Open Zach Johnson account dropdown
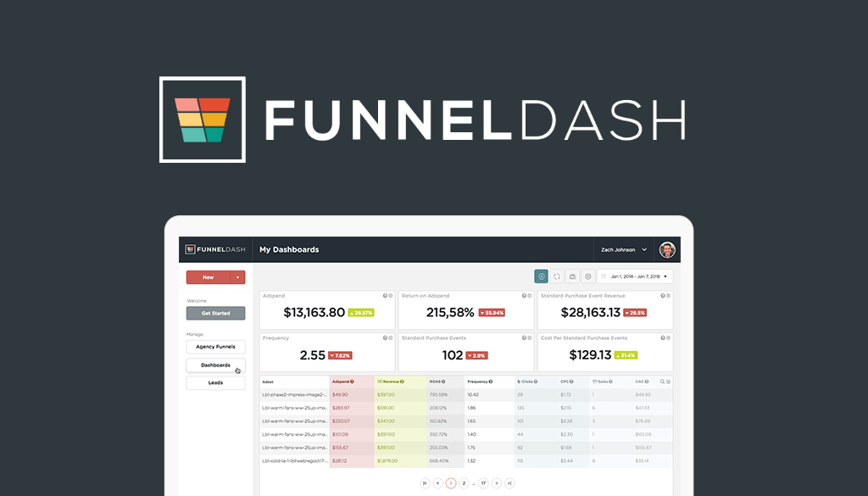The height and width of the screenshot is (496, 868). point(623,249)
